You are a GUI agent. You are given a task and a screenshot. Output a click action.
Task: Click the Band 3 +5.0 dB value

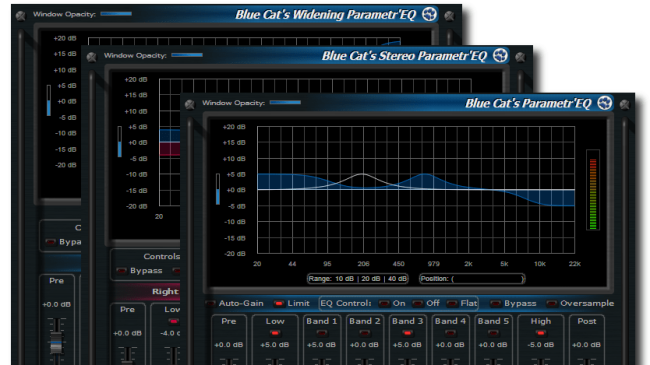click(407, 345)
